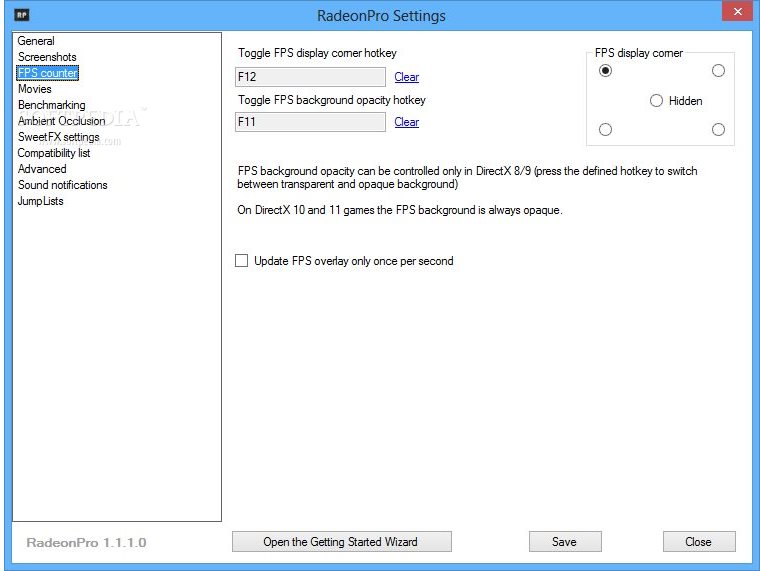Set FPS display to Hidden
This screenshot has width=760, height=571.
coord(676,101)
